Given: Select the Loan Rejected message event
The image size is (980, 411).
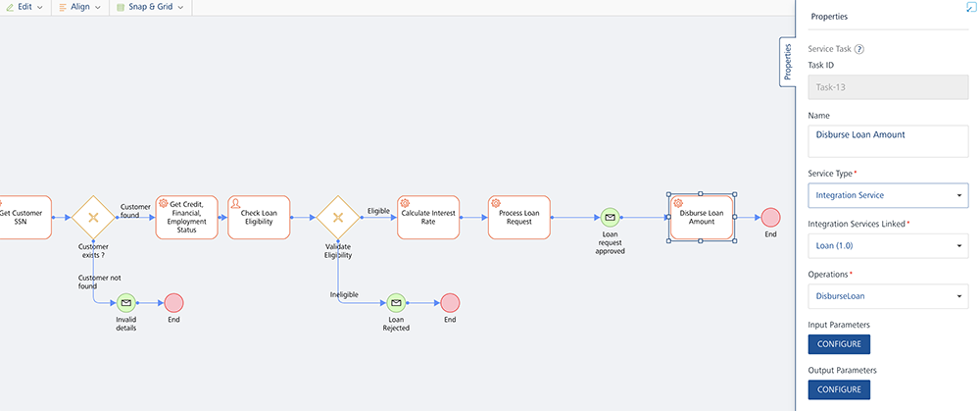Looking at the screenshot, I should [x=395, y=303].
